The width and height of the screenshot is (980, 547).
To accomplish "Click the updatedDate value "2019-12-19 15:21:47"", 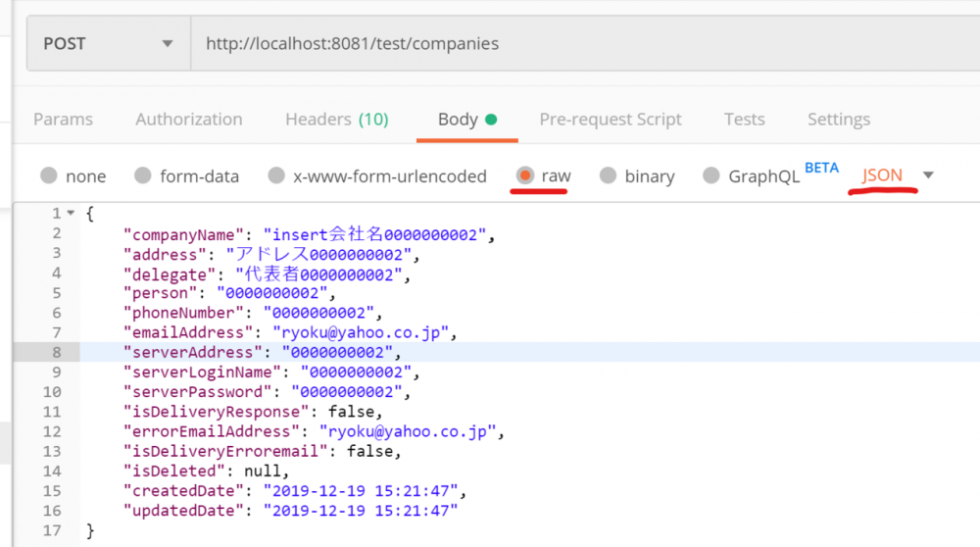I will tap(361, 511).
